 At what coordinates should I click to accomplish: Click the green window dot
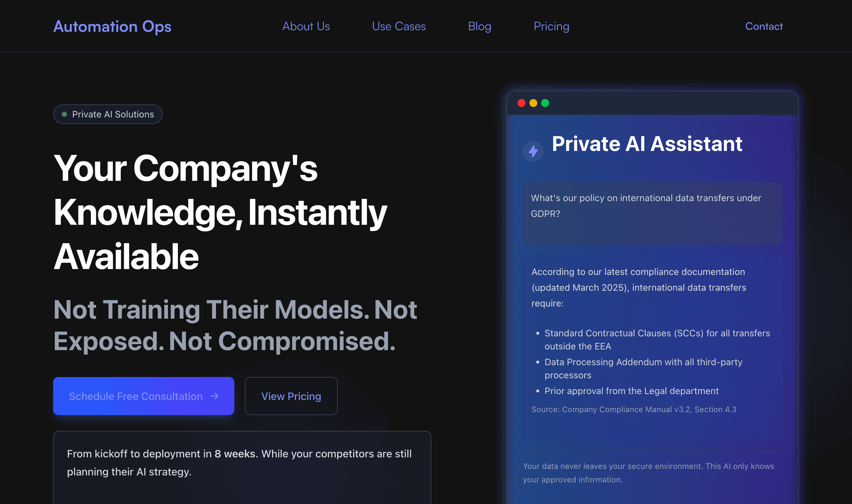(545, 103)
